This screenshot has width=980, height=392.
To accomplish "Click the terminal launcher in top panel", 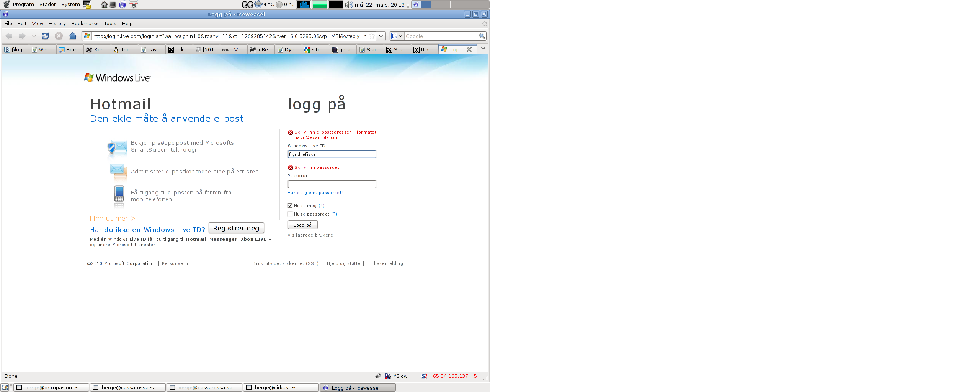I will point(113,5).
